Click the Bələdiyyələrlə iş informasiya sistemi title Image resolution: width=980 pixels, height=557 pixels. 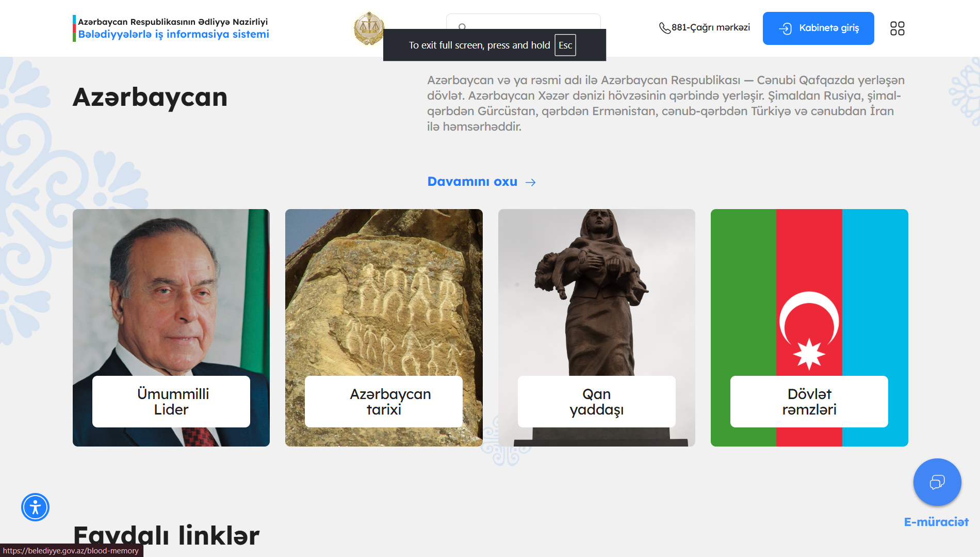173,35
